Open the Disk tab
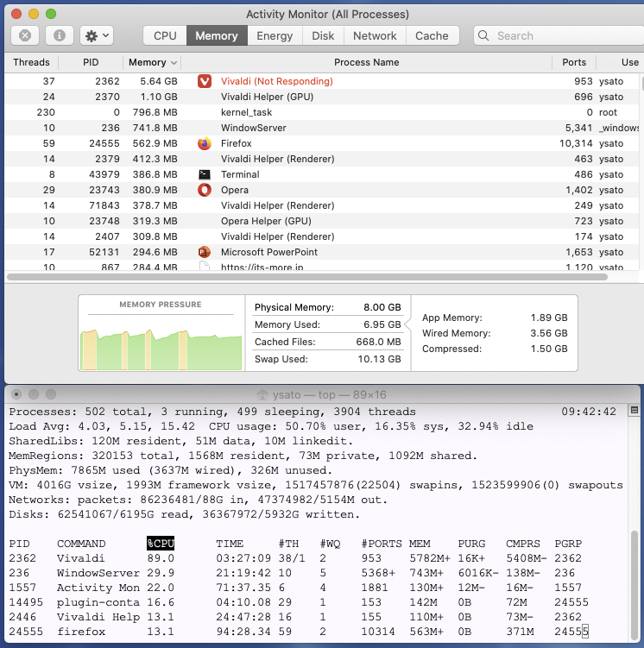Image resolution: width=644 pixels, height=648 pixels. click(323, 35)
